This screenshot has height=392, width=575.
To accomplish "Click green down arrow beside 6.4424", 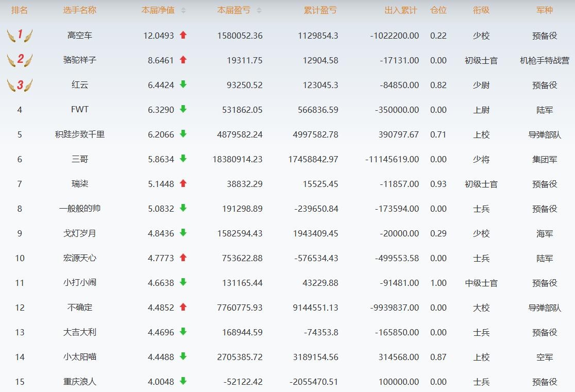I will coord(183,84).
